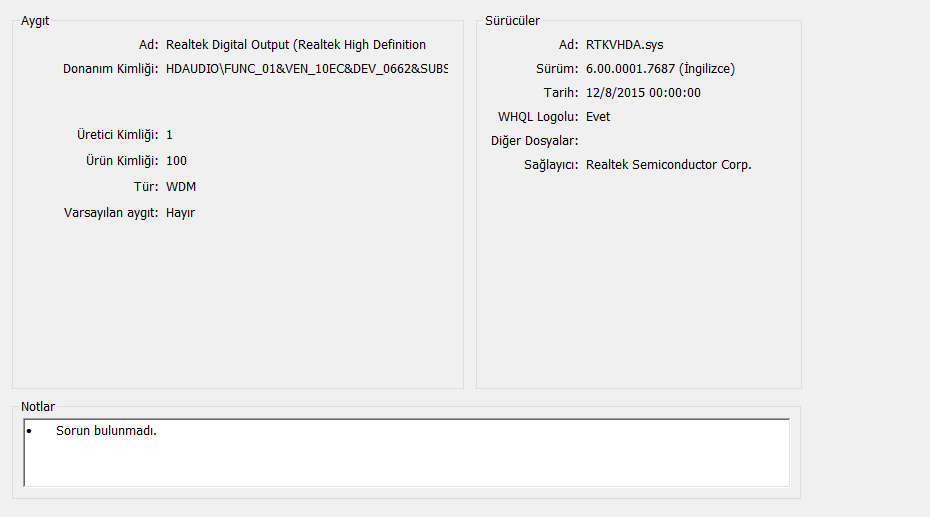
Task: Click inside the Notlar text box
Action: (406, 452)
